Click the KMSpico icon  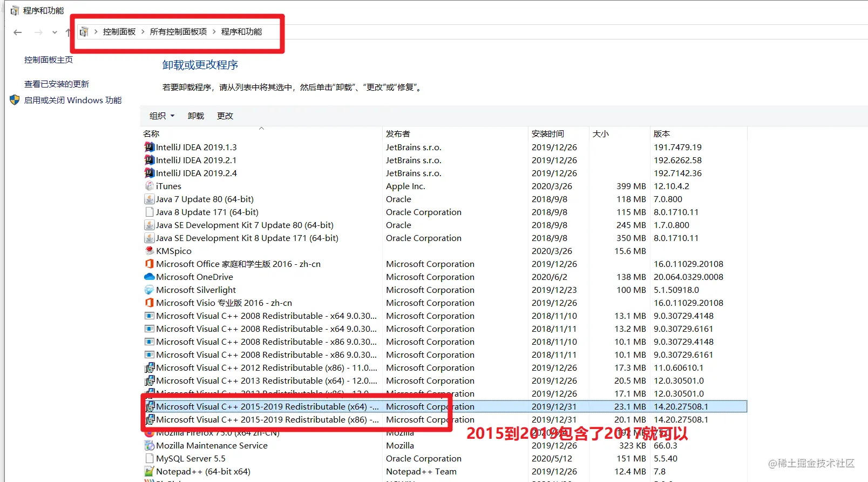tap(150, 251)
